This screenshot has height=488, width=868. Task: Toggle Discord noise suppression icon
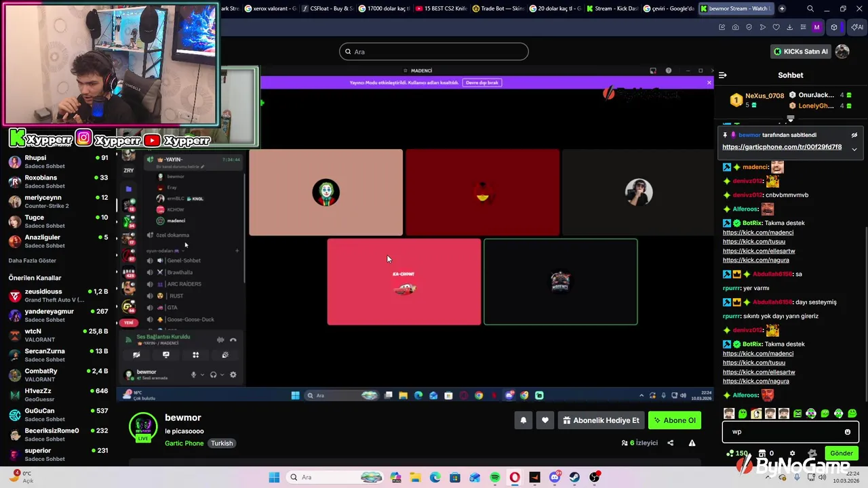[220, 340]
